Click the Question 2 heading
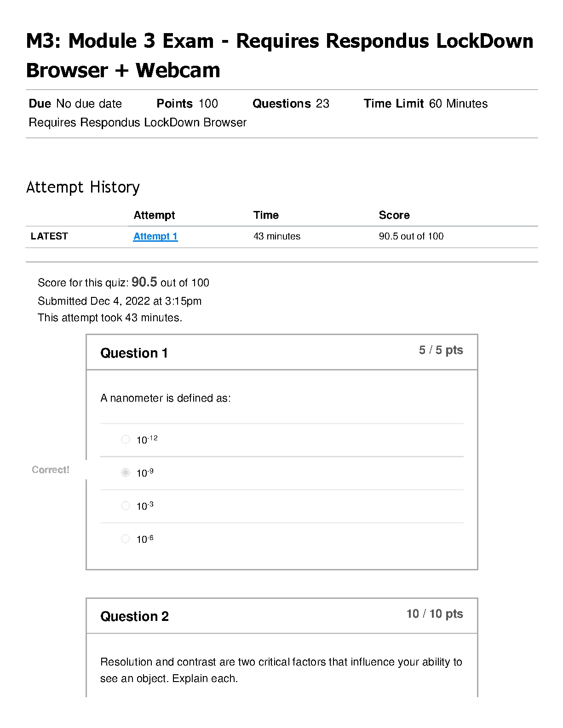 coord(134,616)
